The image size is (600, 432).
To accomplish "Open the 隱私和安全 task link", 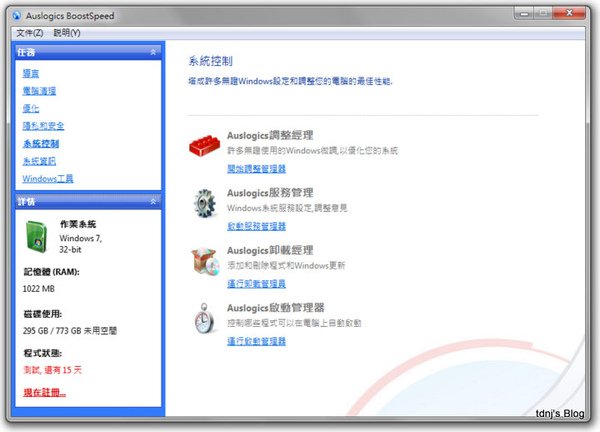I will coord(43,126).
